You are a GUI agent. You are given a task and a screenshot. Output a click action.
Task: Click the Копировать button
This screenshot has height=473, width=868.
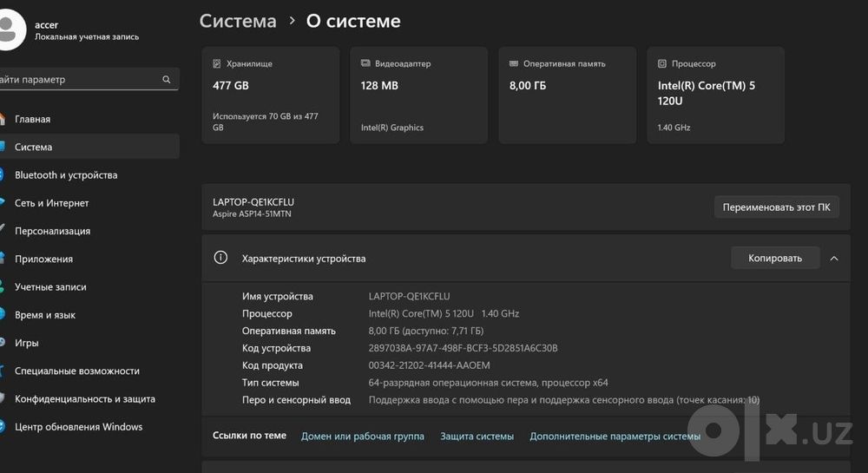coord(775,258)
